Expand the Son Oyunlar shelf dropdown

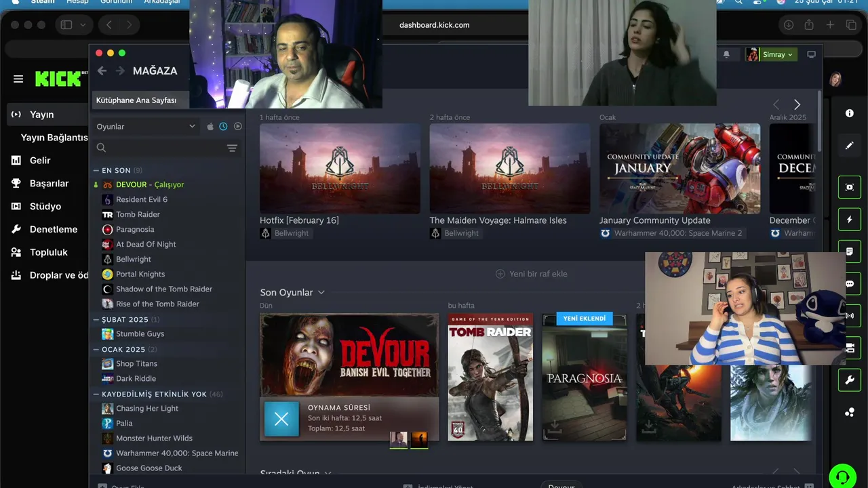coord(321,292)
